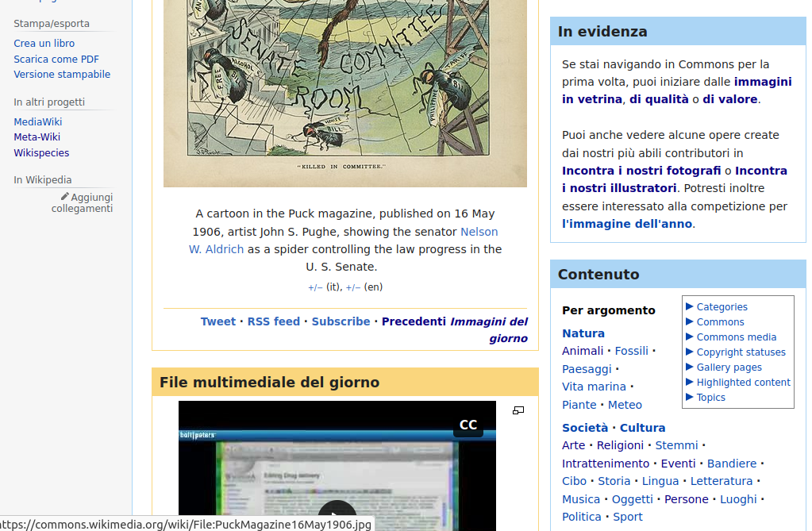Image resolution: width=812 pixels, height=531 pixels.
Task: Open the Intrattenimento topic
Action: click(x=606, y=463)
